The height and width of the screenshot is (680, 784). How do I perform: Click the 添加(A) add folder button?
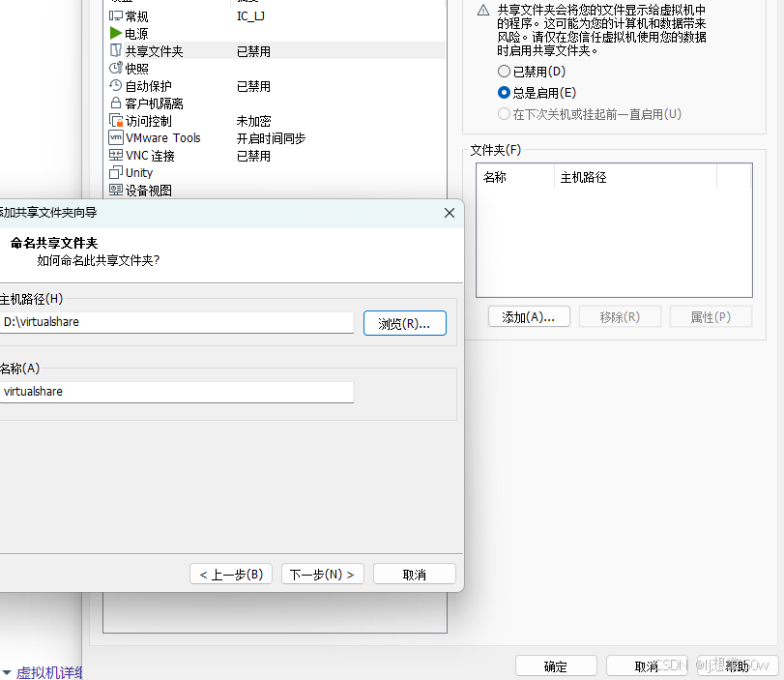[x=529, y=316]
